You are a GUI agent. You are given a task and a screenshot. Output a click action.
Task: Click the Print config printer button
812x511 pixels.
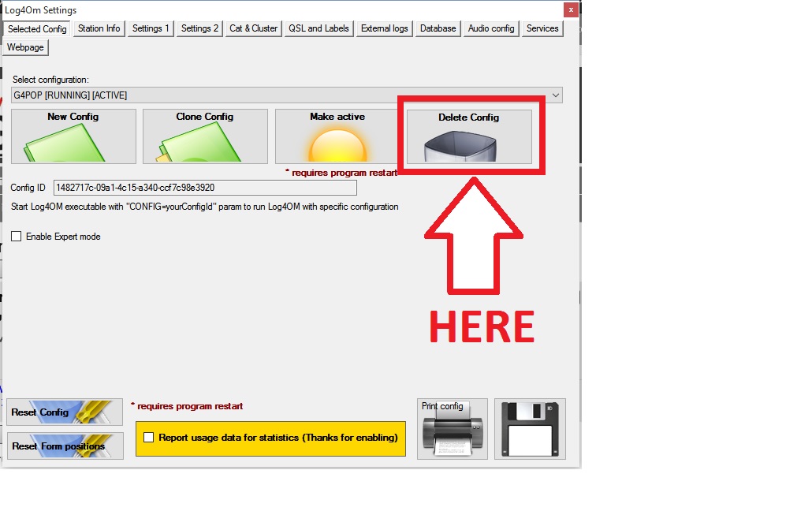tap(453, 429)
